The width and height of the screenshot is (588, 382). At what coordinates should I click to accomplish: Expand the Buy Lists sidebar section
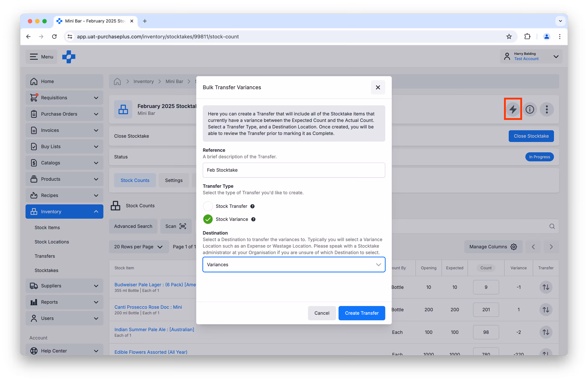tap(64, 147)
